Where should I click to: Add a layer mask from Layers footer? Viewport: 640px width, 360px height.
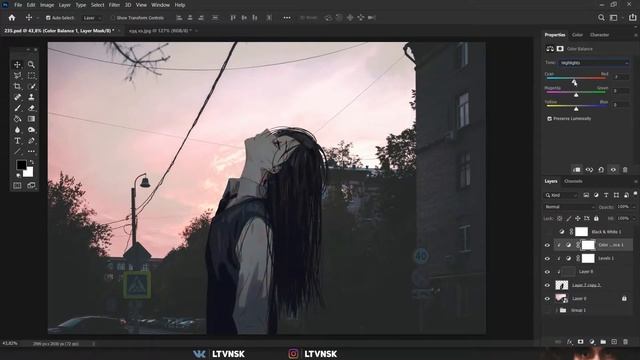[x=580, y=342]
